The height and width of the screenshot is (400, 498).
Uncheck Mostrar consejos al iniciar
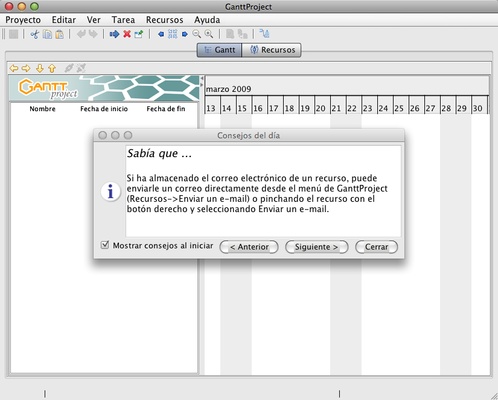105,245
